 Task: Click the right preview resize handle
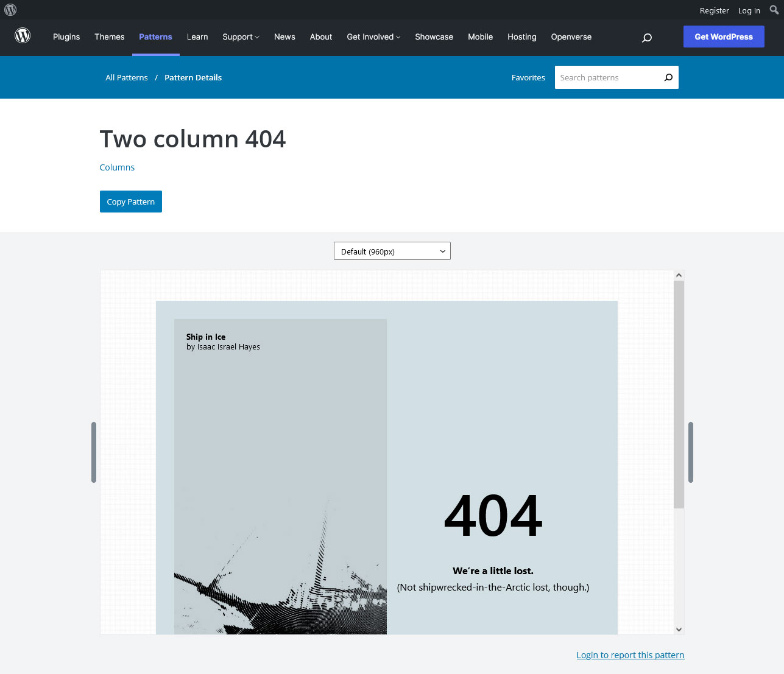tap(691, 452)
